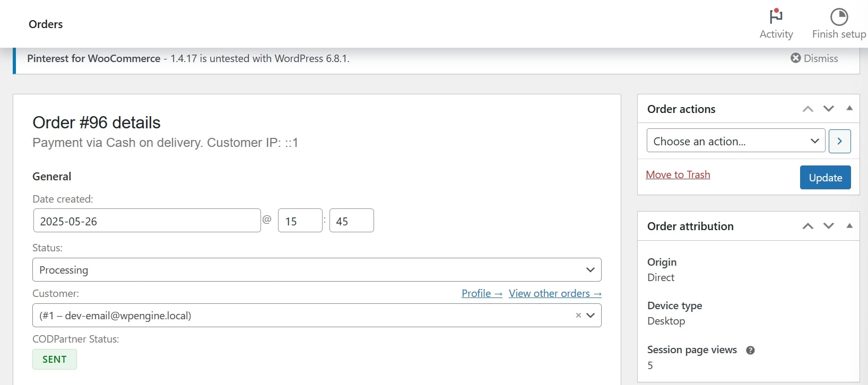Click the Finish setup progress icon
Screen dimensions: 868x385
(839, 17)
